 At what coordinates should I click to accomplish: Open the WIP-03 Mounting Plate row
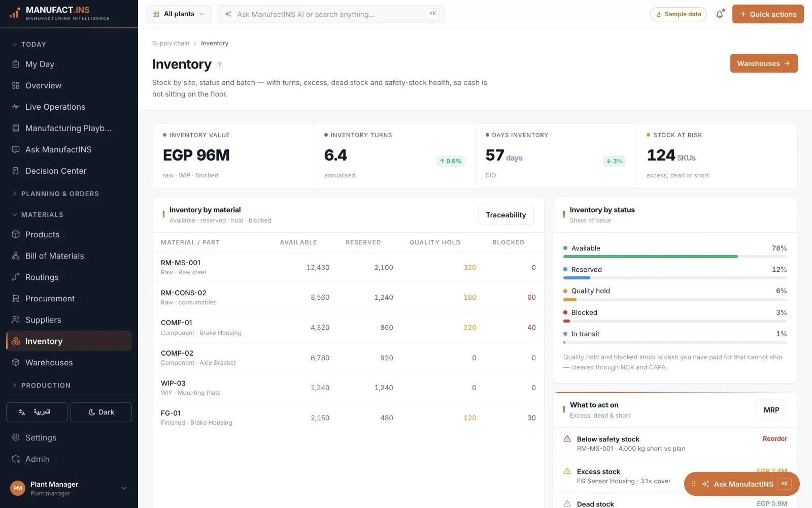point(348,388)
